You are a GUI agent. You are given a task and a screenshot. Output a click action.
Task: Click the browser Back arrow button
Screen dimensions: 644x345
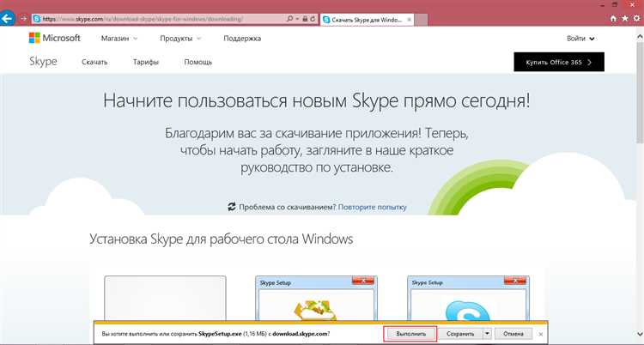[7, 19]
